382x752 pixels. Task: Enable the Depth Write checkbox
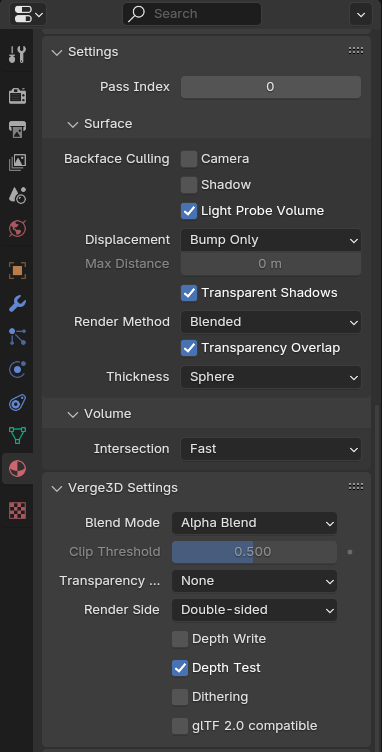click(x=180, y=639)
